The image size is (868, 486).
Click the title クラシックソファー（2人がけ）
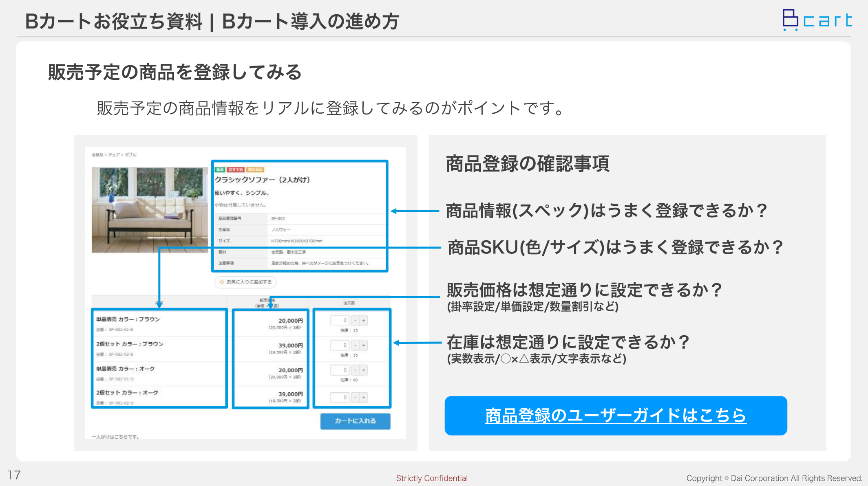(262, 180)
